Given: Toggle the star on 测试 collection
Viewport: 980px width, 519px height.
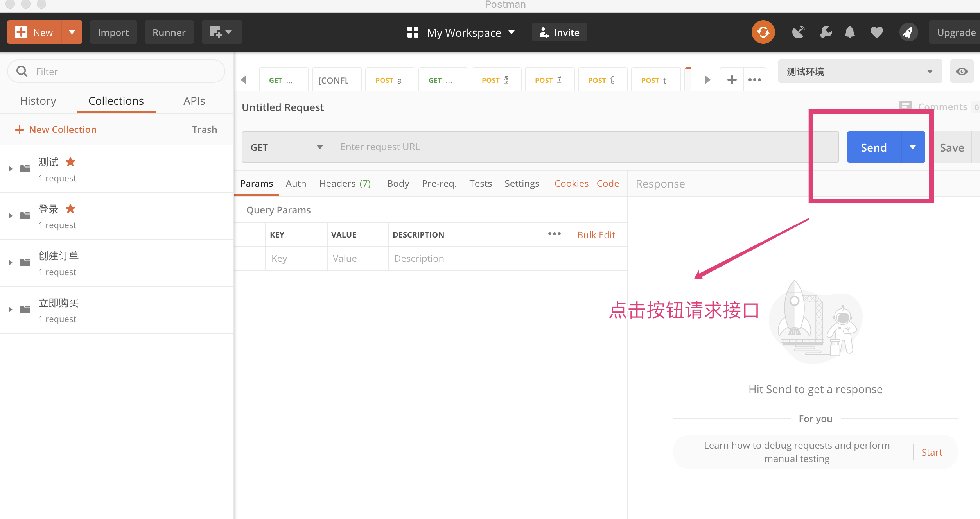Looking at the screenshot, I should pyautogui.click(x=70, y=162).
